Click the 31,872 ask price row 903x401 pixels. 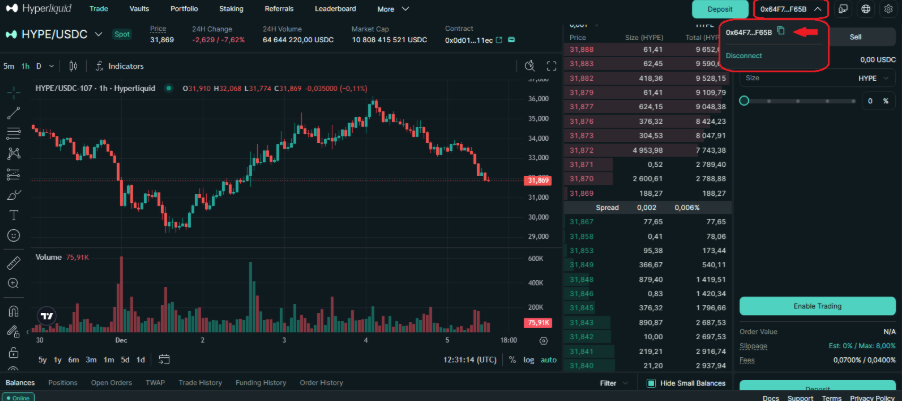pyautogui.click(x=647, y=150)
